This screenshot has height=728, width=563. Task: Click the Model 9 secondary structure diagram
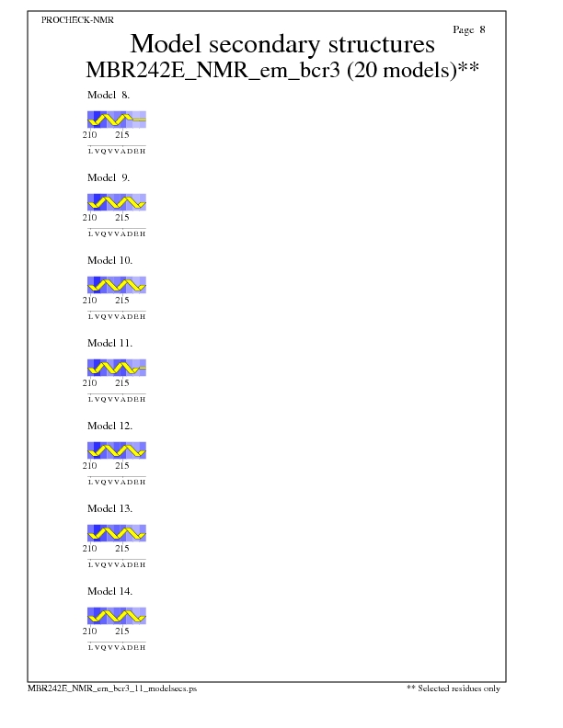point(117,202)
